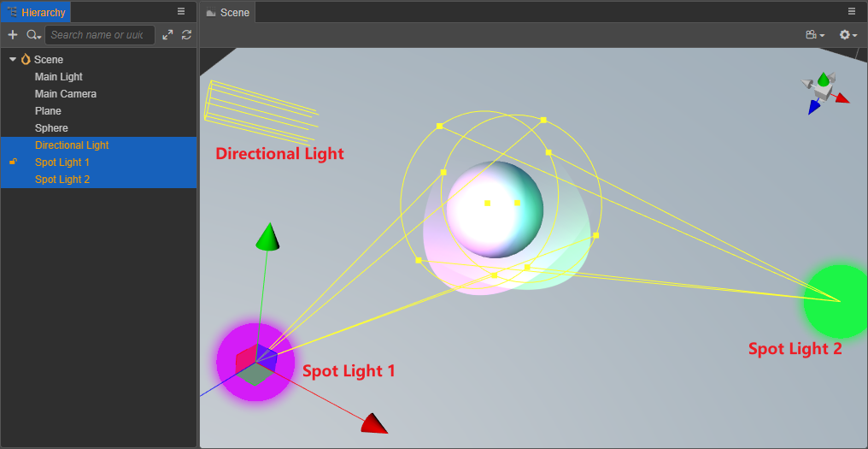Open the search type magnifier dropdown
This screenshot has height=449, width=868.
34,35
